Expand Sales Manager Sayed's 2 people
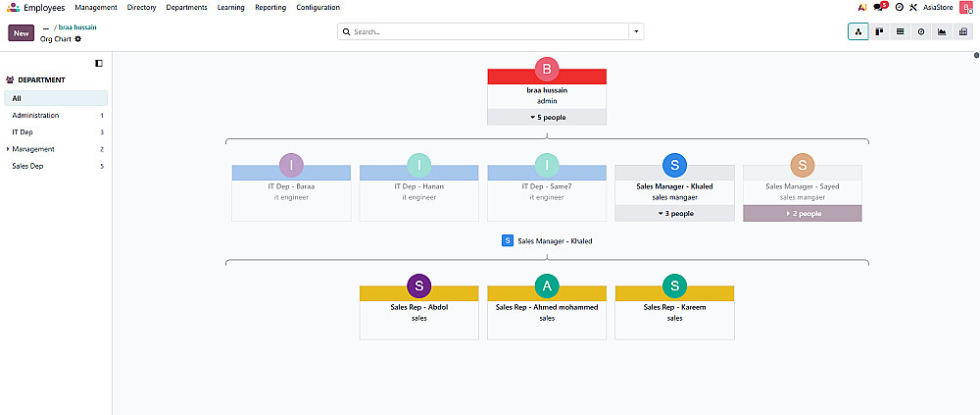The width and height of the screenshot is (980, 415). tap(803, 214)
